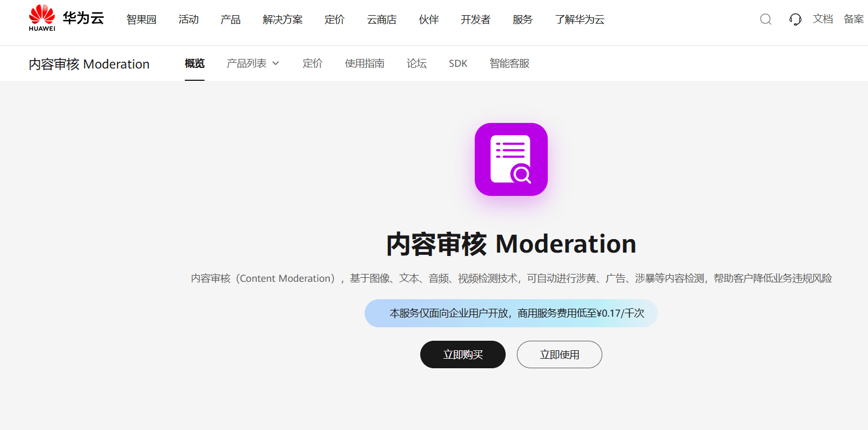The image size is (868, 430).
Task: Switch to the 论坛 tab
Action: (417, 63)
